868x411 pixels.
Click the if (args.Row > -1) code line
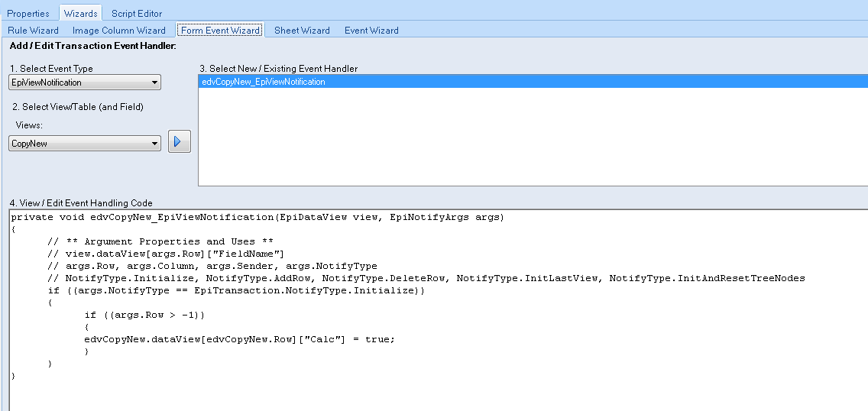click(144, 315)
